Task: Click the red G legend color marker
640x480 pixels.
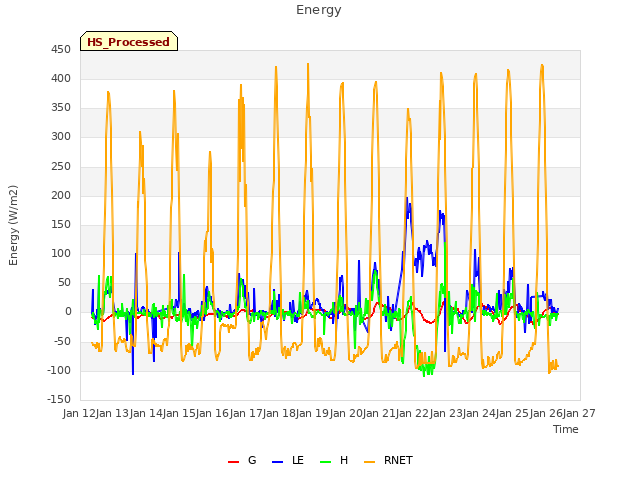Action: (233, 462)
